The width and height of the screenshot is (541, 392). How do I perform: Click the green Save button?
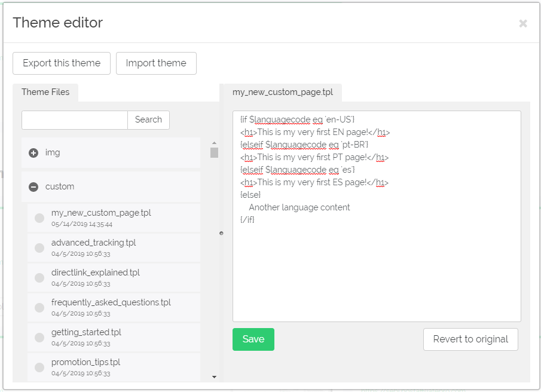click(253, 339)
